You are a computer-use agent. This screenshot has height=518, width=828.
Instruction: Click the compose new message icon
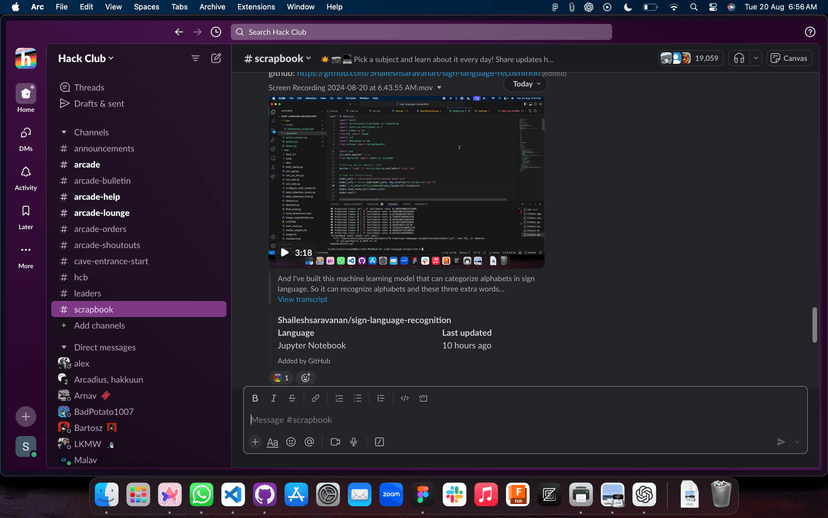point(216,59)
